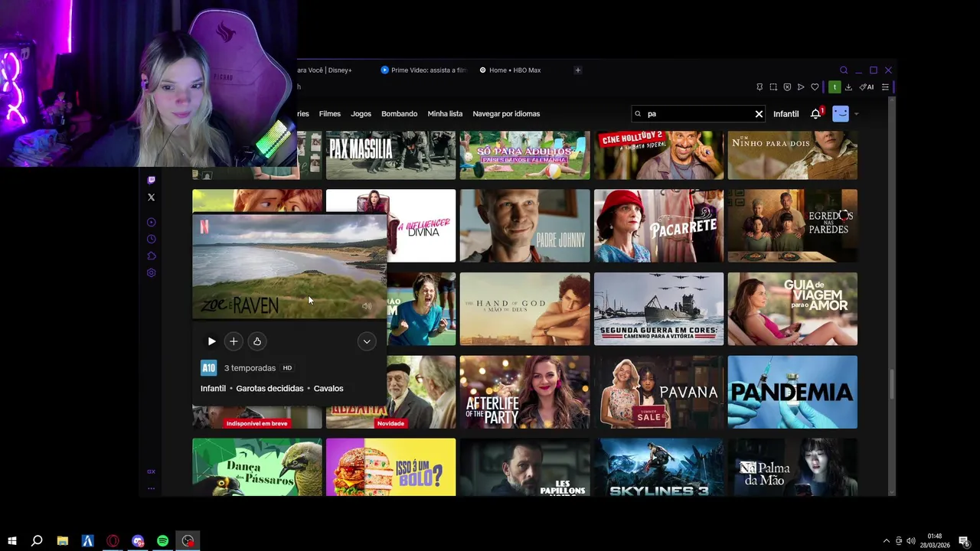Open the sidebar three-dots setup menu
980x551 pixels.
pos(151,488)
